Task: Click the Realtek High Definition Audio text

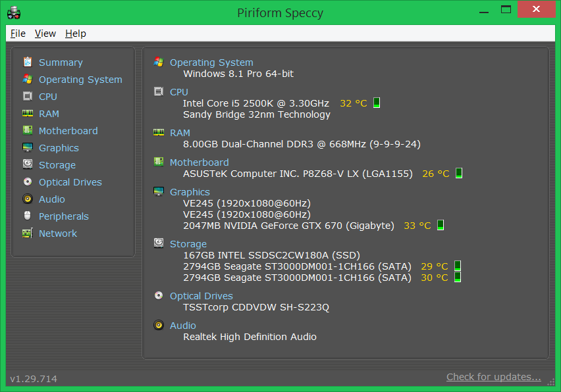Action: [250, 337]
